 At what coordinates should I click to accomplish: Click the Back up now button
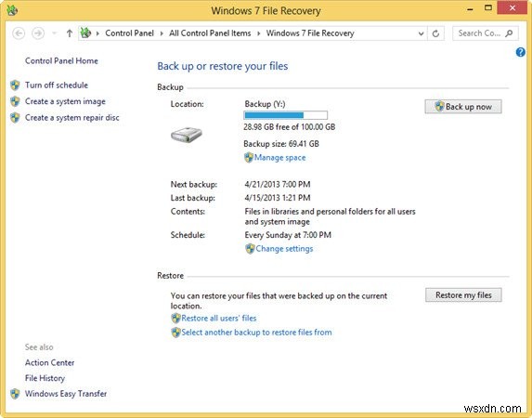tap(463, 106)
